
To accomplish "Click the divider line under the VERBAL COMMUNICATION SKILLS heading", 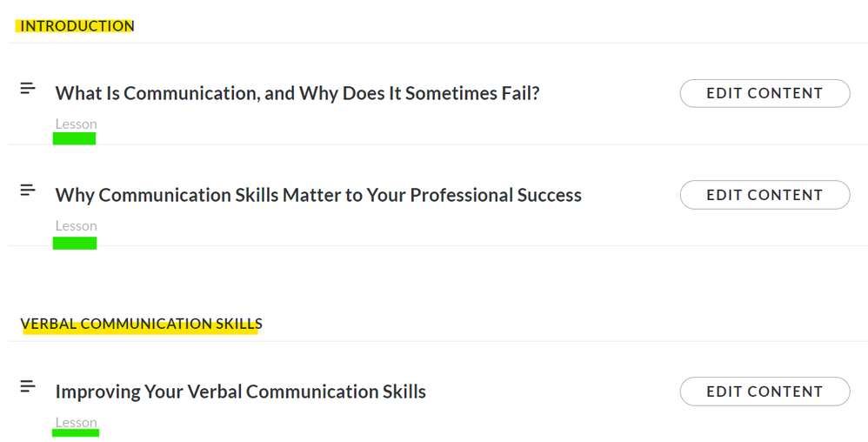I will (x=435, y=341).
